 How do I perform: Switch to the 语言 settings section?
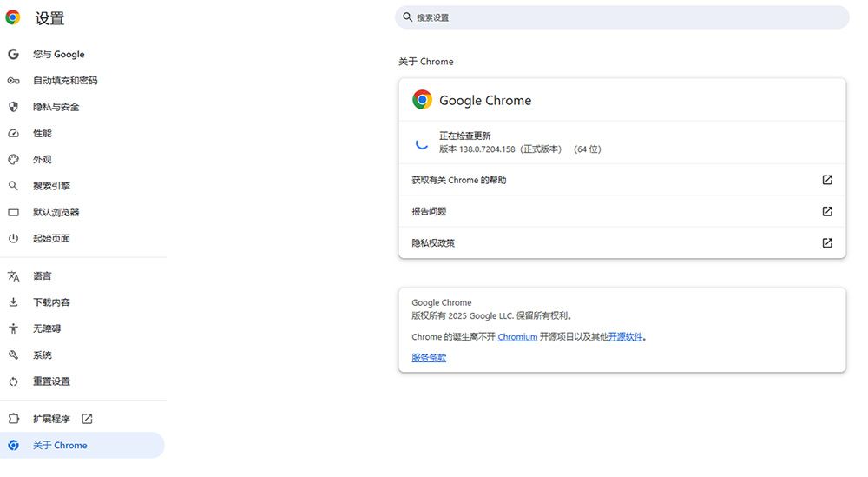click(x=43, y=276)
